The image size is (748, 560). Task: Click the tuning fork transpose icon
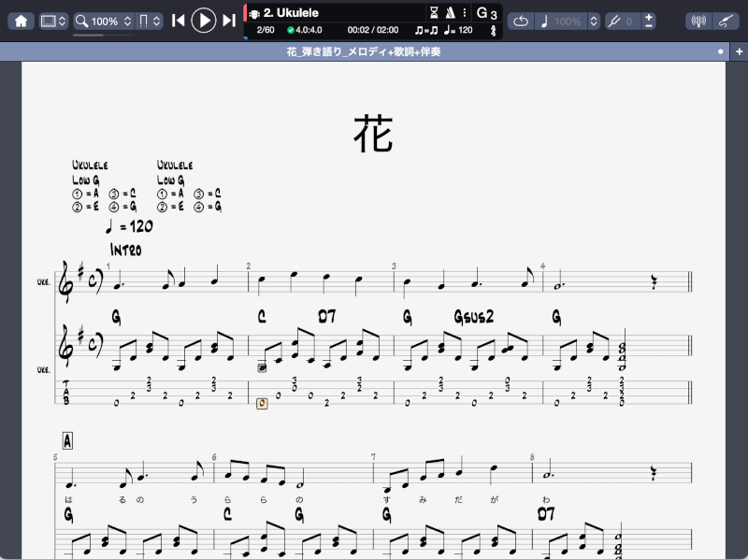(x=614, y=21)
